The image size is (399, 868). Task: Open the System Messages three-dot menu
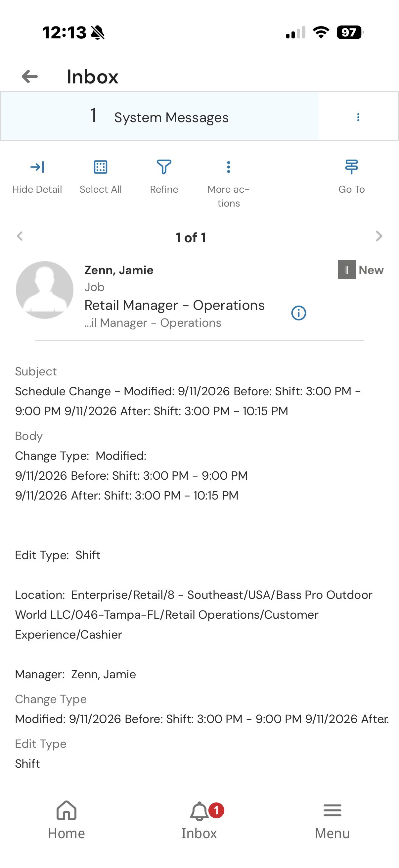[358, 117]
